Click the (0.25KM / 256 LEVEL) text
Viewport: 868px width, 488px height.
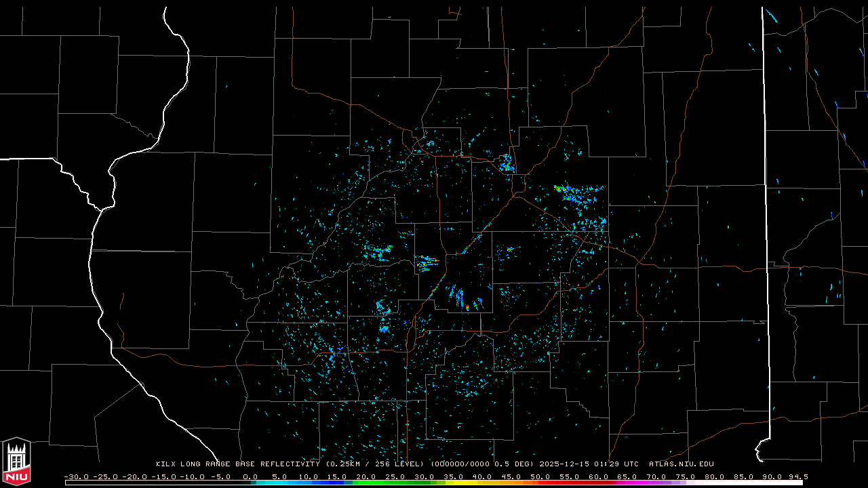tap(376, 464)
